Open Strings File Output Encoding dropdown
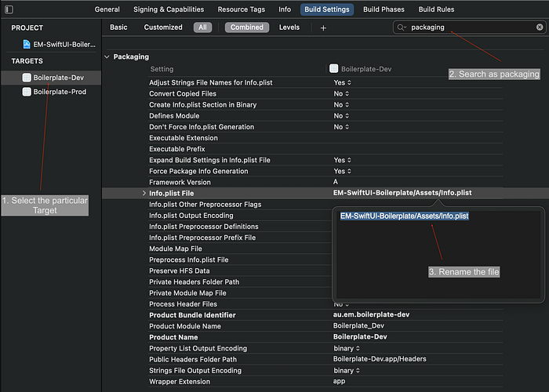549x392 pixels. click(347, 370)
